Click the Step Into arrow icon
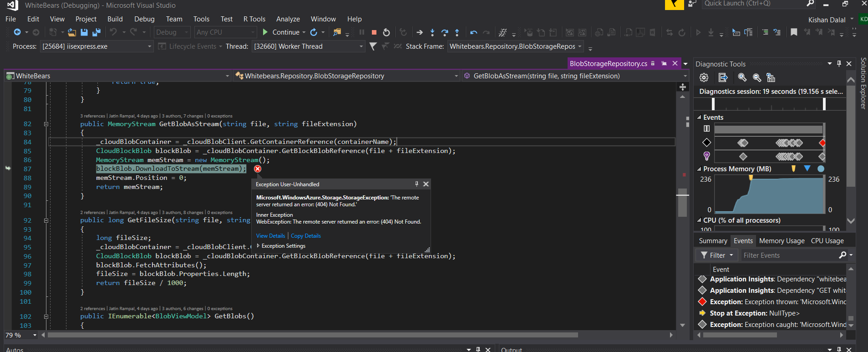This screenshot has height=352, width=868. coord(432,32)
